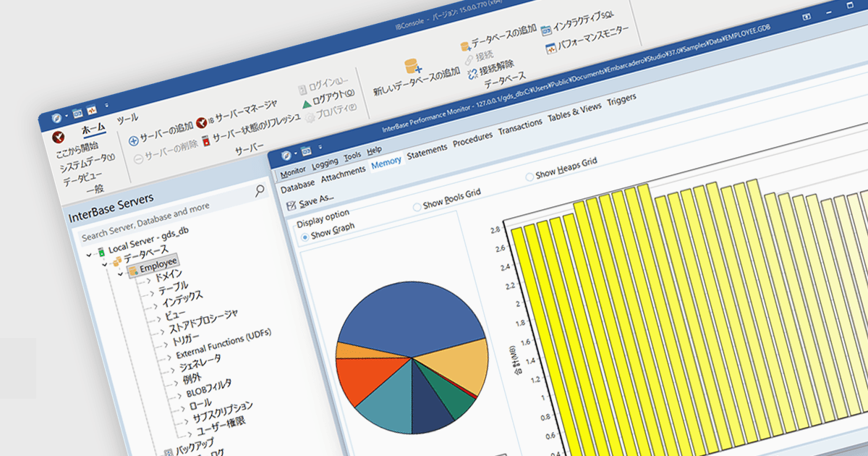Viewport: 868px width, 456px height.
Task: Open IBConsole quick access toolbar dropdown
Action: pyautogui.click(x=107, y=106)
